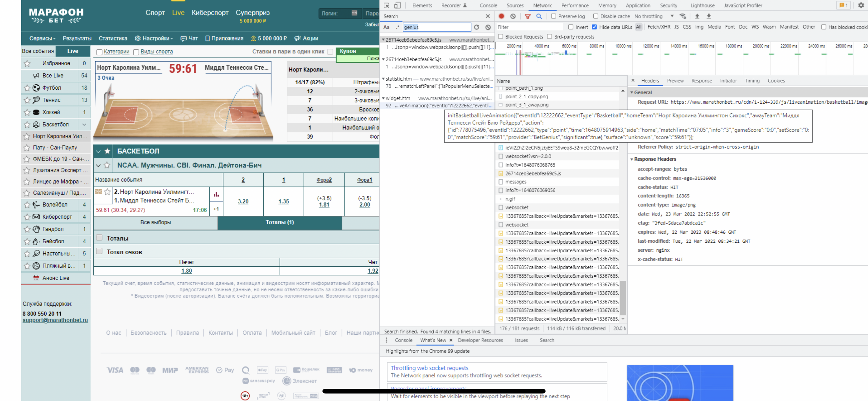
Task: Collapse the БАСКЕТБОЛ section header
Action: click(x=98, y=151)
